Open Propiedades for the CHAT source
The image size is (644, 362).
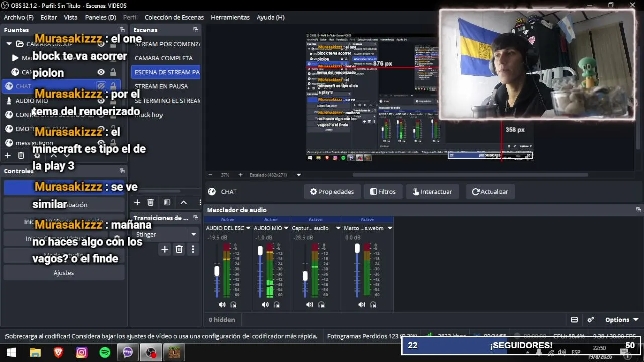click(332, 192)
